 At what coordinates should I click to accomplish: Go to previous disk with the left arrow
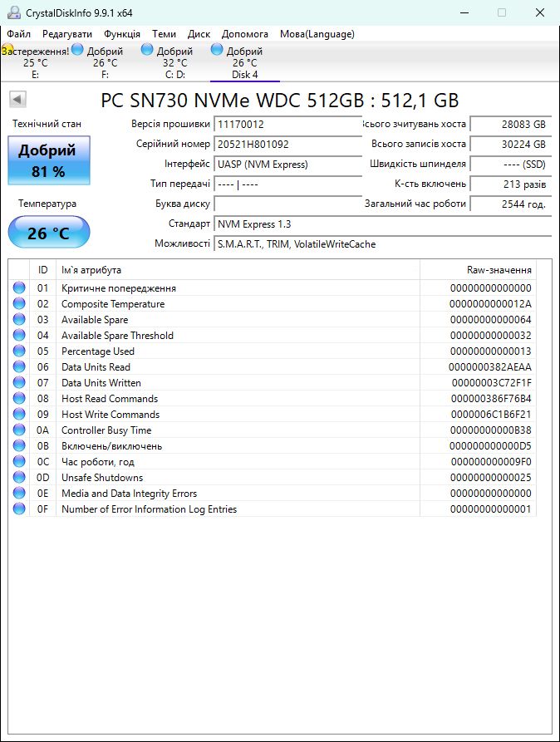tap(17, 100)
